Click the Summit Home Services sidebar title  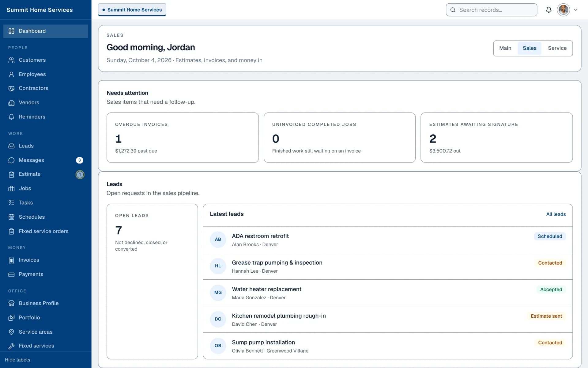point(40,10)
